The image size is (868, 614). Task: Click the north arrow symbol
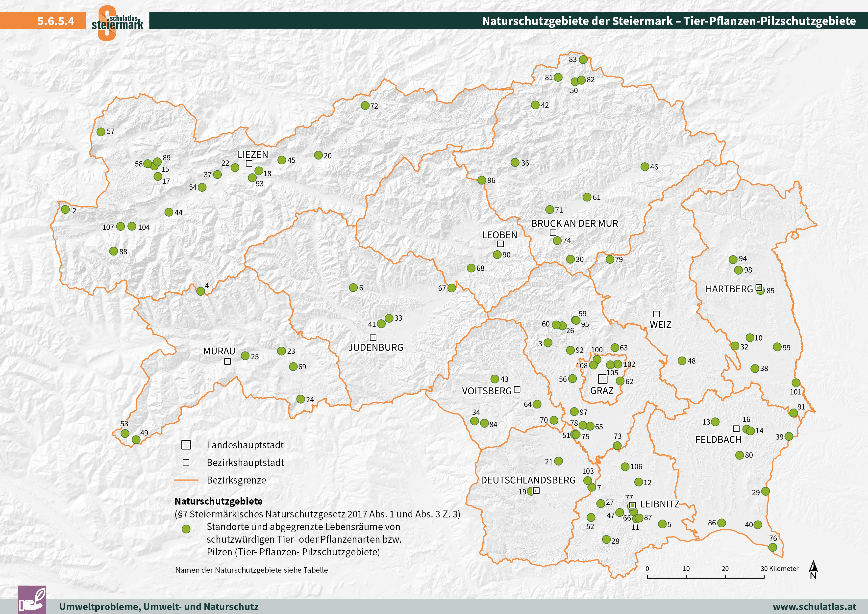tap(814, 570)
